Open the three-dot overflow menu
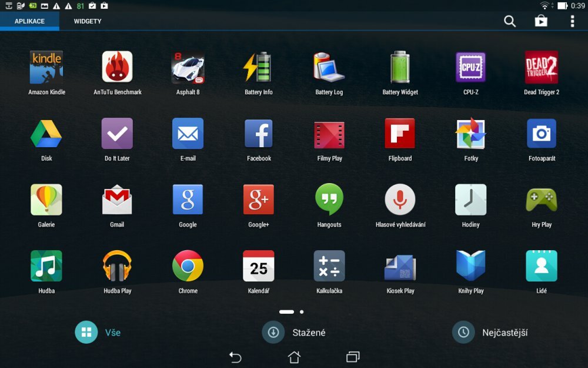This screenshot has width=588, height=368. (572, 21)
